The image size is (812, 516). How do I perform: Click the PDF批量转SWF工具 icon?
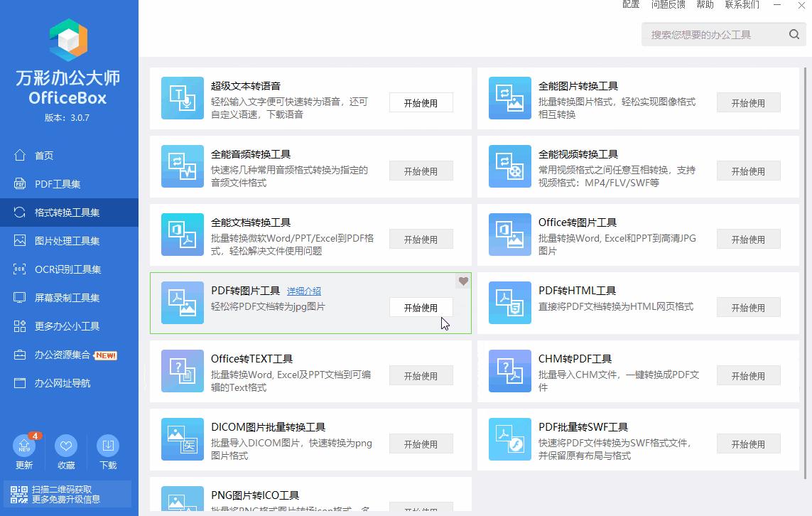tap(509, 439)
